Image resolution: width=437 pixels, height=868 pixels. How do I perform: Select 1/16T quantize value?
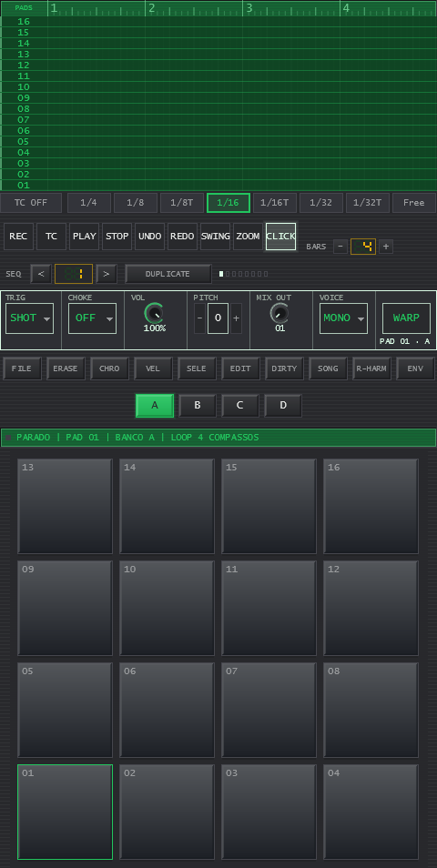275,203
